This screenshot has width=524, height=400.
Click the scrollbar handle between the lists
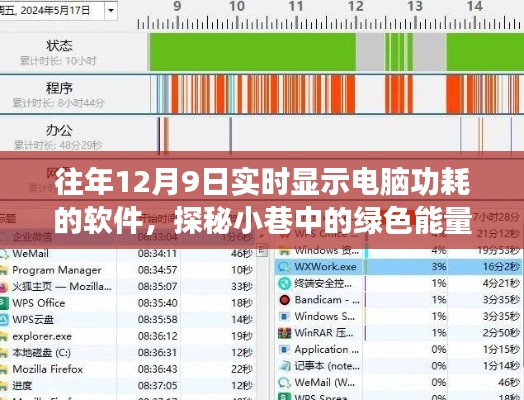tap(264, 250)
